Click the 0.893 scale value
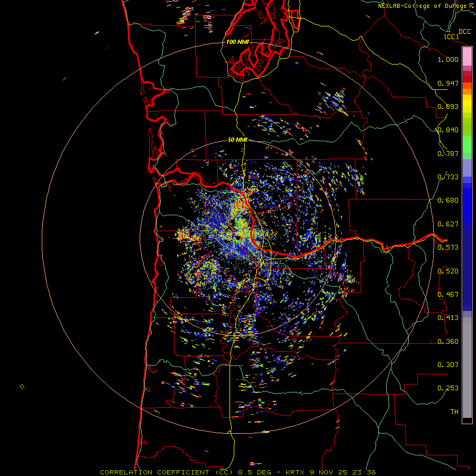This screenshot has width=476, height=476. 448,106
